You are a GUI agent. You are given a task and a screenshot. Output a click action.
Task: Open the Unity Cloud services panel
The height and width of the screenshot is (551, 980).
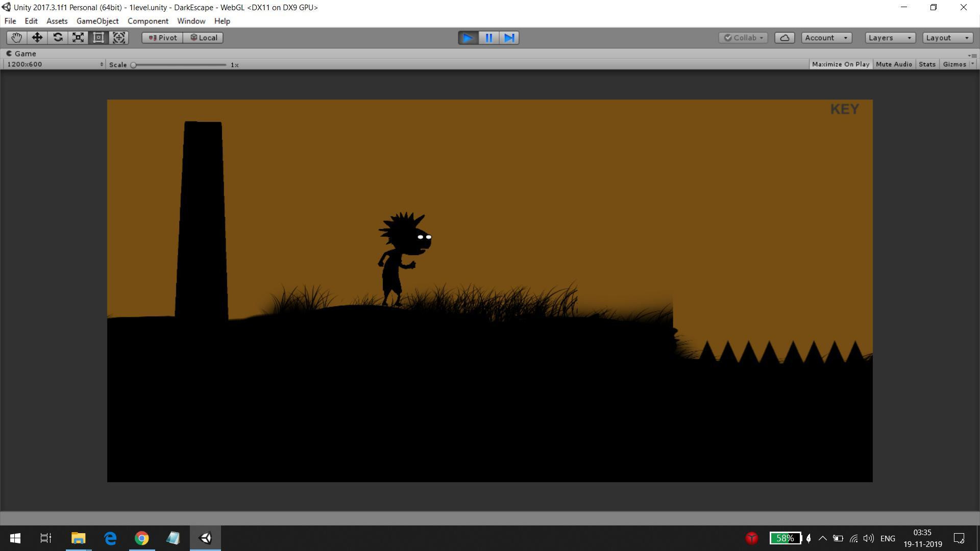785,38
